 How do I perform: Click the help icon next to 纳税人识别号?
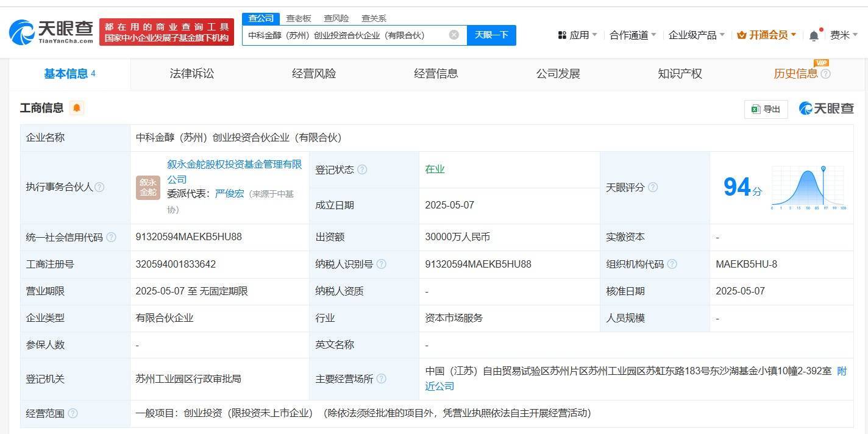tap(381, 264)
